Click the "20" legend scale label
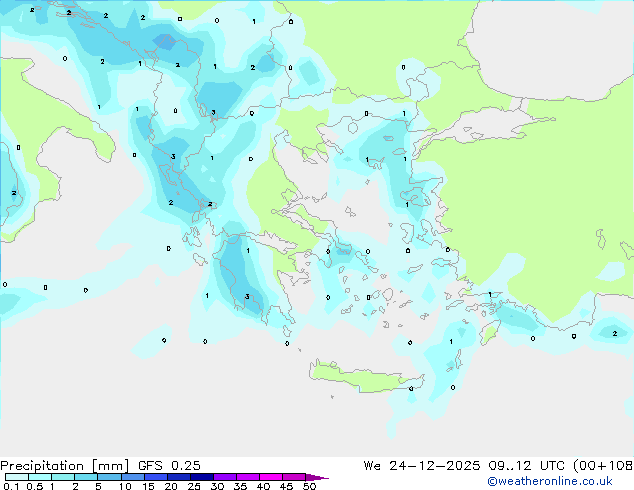The image size is (634, 490). pos(171,486)
